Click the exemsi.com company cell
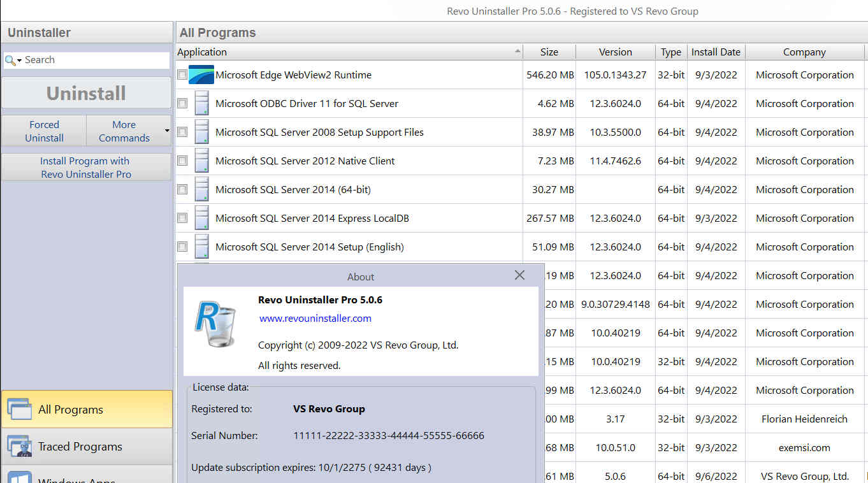The height and width of the screenshot is (483, 868). [804, 447]
